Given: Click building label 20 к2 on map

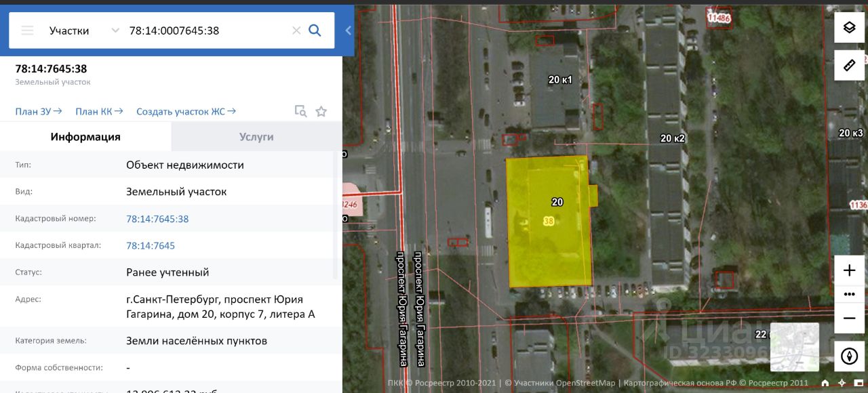Looking at the screenshot, I should tap(673, 138).
